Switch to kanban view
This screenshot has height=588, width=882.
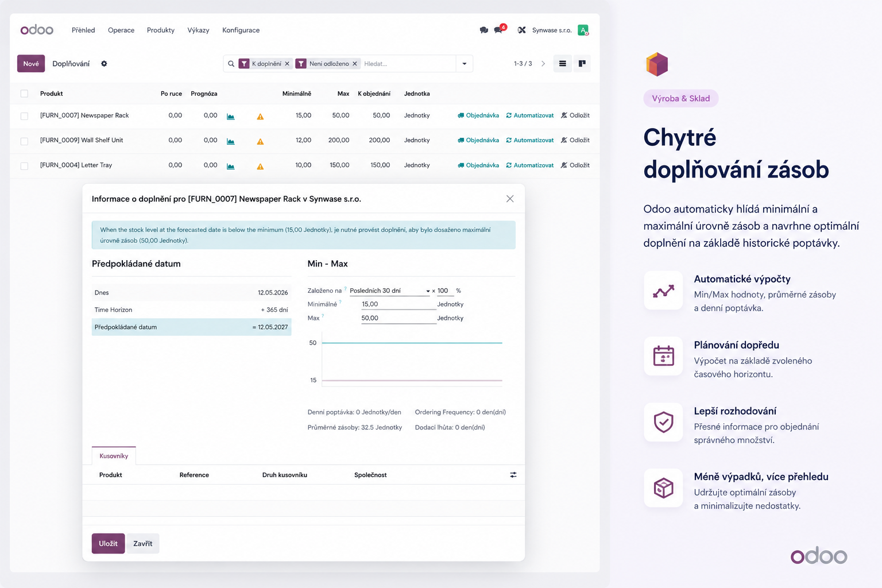tap(582, 64)
